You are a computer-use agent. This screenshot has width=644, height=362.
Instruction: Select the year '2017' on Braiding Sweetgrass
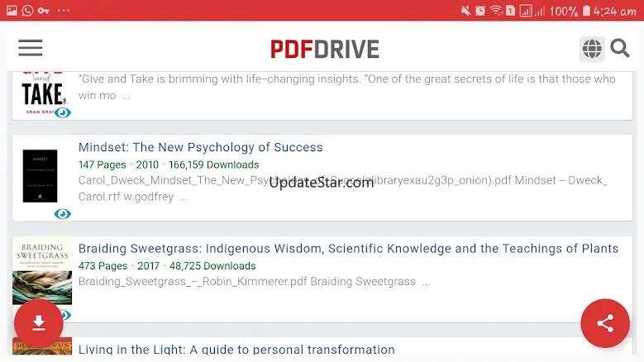coord(148,266)
